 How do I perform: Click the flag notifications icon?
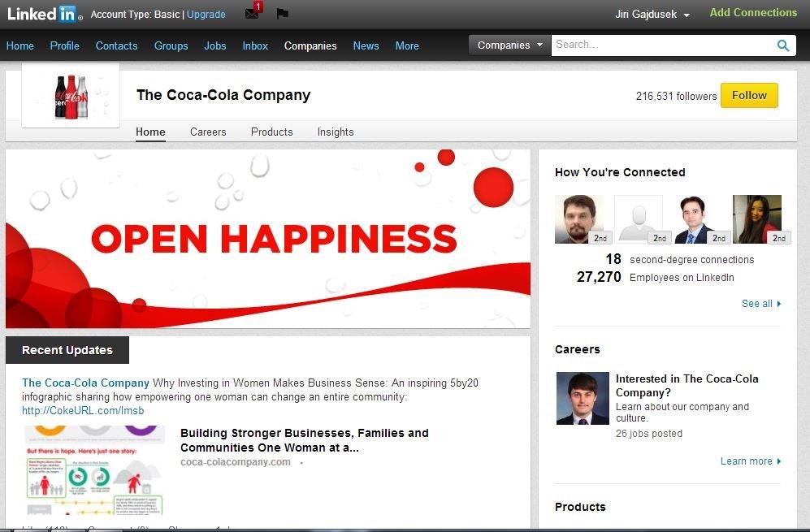click(282, 14)
